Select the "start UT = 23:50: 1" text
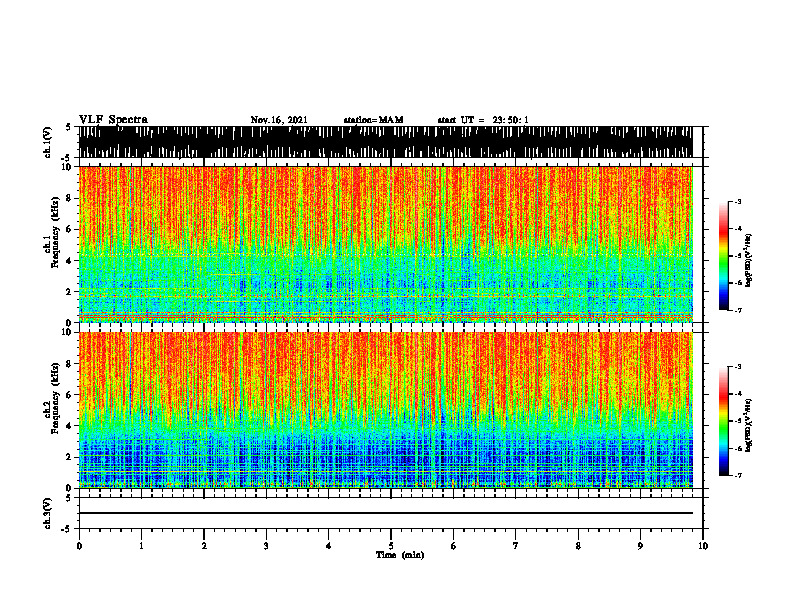 [x=483, y=120]
